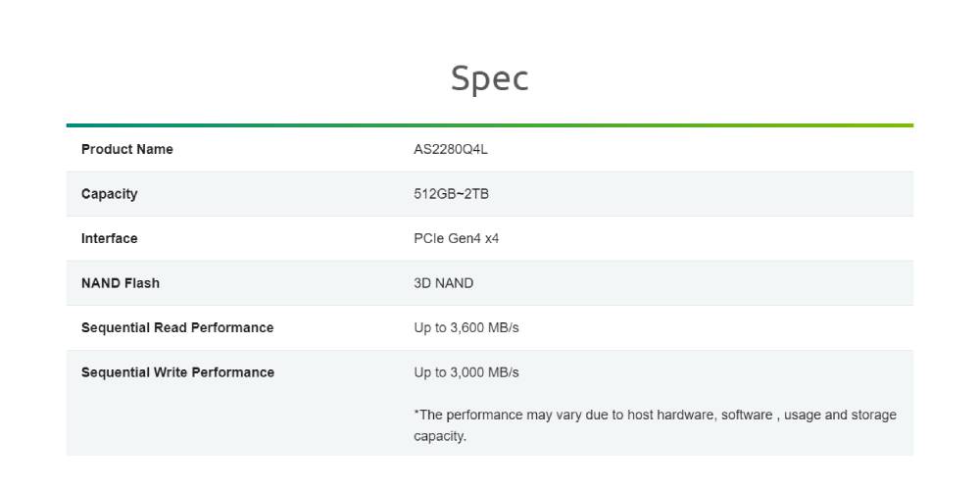Click the green gradient divider line
Screen dimensions: 980x490
point(489,125)
